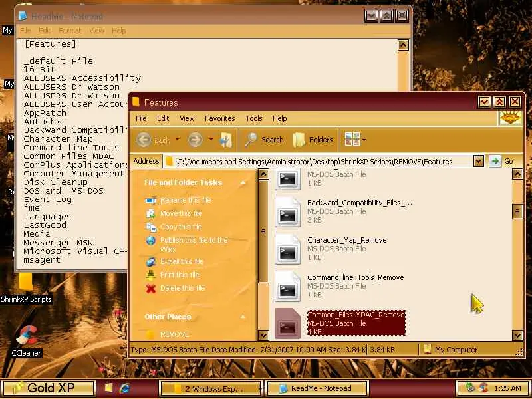Viewport: 532px width, 399px height.
Task: Click Delete this file link
Action: (182, 288)
